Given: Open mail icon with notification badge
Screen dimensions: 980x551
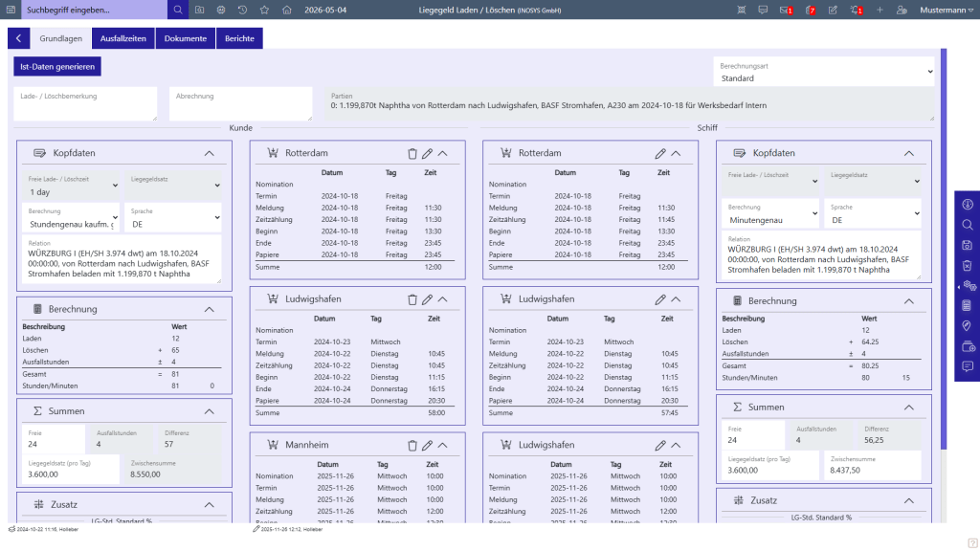Looking at the screenshot, I should 786,10.
